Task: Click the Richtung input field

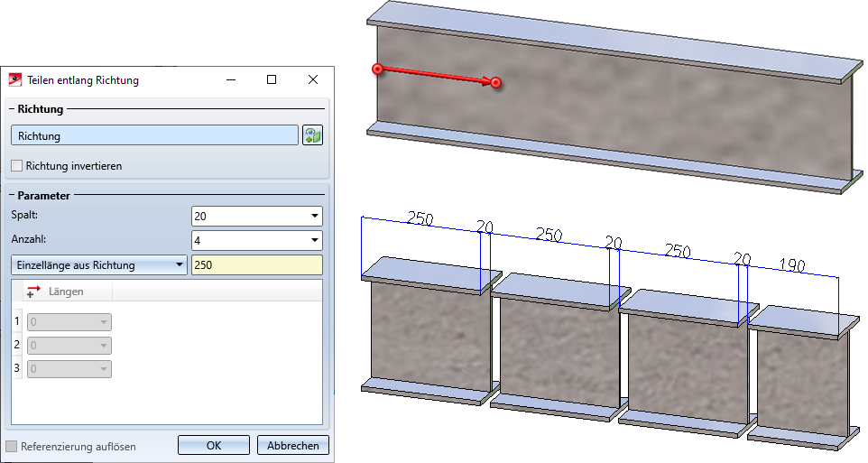Action: 154,135
